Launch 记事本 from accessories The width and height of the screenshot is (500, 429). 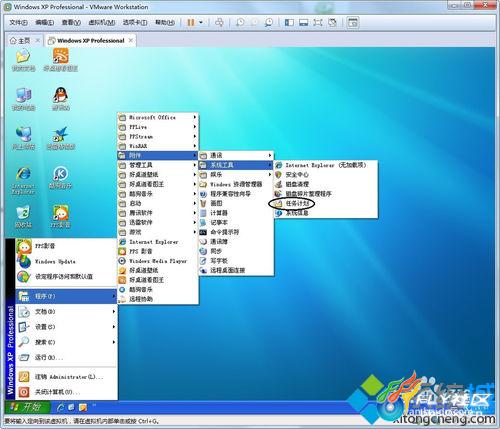click(236, 222)
